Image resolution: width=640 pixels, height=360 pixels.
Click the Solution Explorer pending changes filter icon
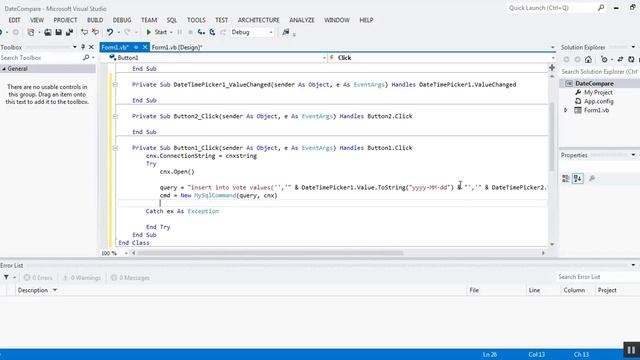(604, 60)
